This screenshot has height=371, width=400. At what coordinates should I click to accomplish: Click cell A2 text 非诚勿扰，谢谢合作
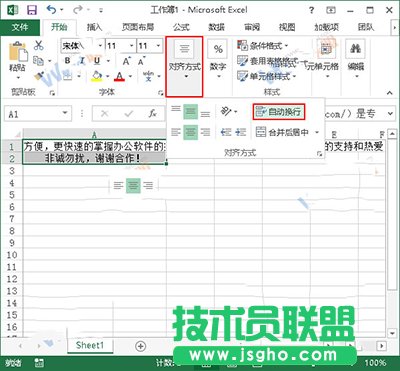coord(94,159)
